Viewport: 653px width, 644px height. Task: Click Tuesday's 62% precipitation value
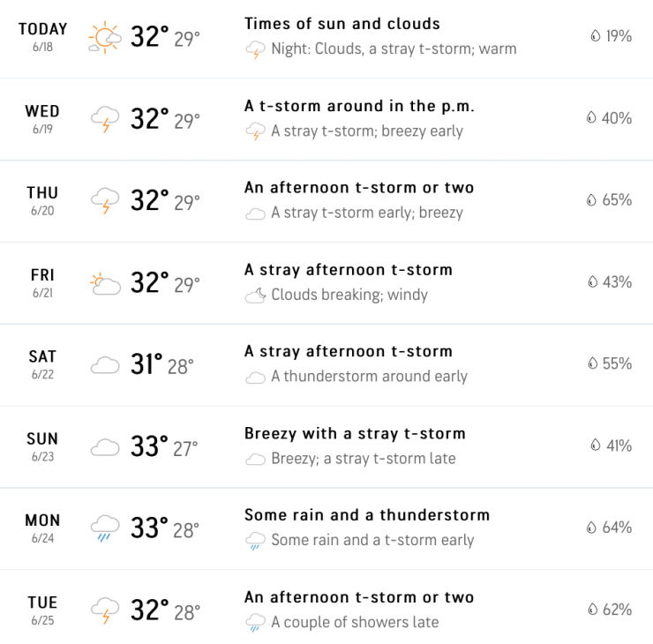[617, 610]
